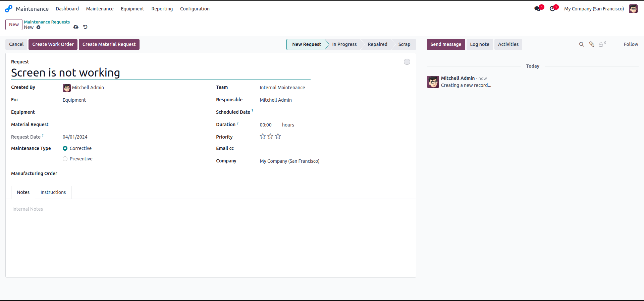Click the empty Equipment field
644x301 pixels.
coord(134,112)
